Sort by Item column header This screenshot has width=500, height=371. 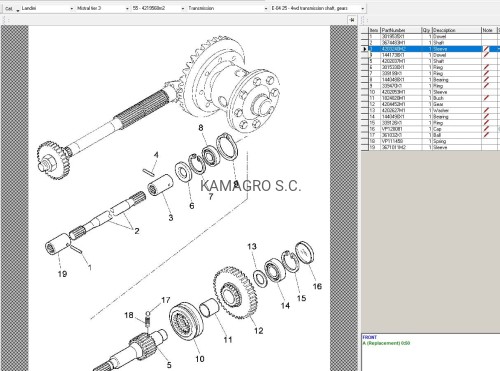(x=374, y=30)
